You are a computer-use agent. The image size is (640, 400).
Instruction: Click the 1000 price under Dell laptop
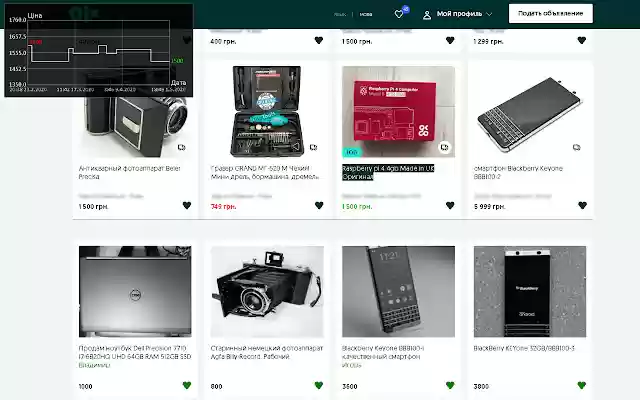click(85, 386)
